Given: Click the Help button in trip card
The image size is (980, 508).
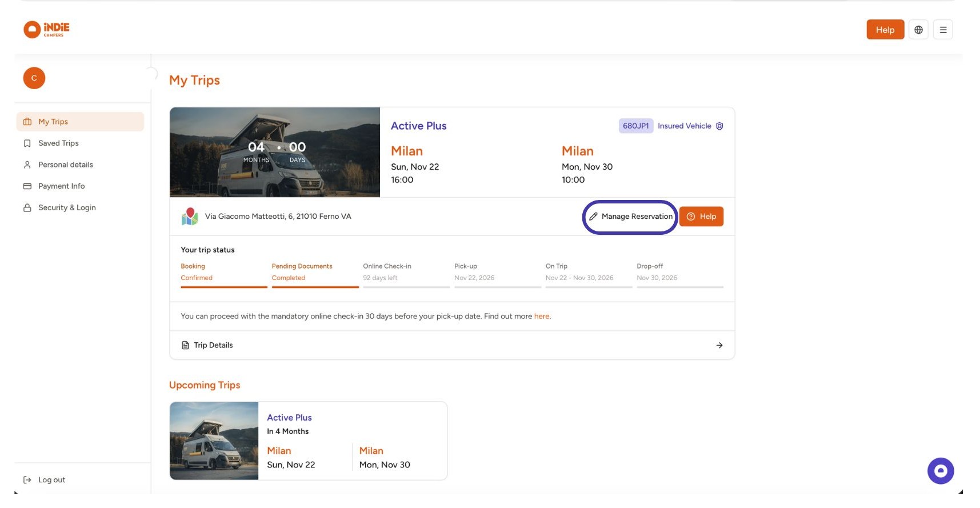Looking at the screenshot, I should (701, 217).
